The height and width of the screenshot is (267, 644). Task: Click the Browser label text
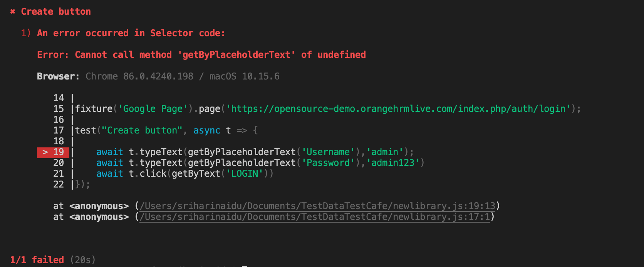point(58,76)
